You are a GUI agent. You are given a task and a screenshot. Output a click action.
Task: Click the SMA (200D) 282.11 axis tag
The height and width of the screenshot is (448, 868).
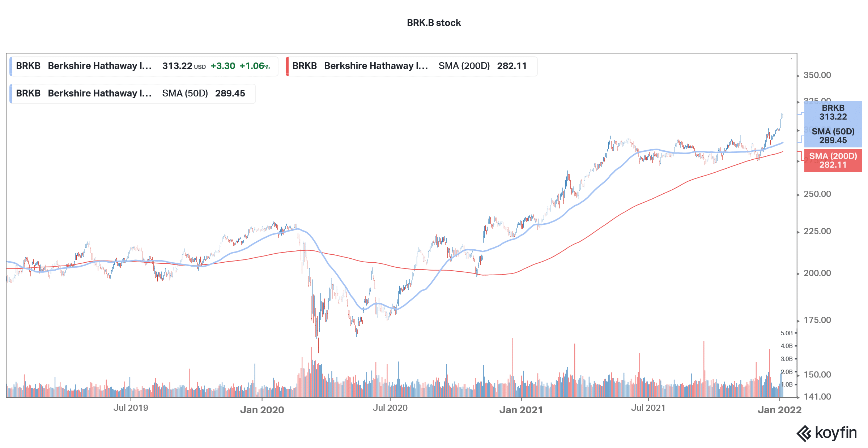click(x=833, y=160)
